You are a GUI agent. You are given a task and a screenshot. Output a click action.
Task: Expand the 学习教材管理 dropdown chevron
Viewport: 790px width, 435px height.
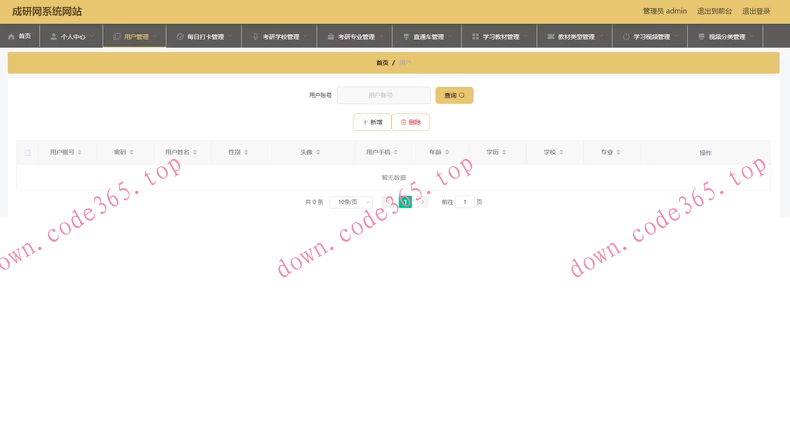[525, 36]
